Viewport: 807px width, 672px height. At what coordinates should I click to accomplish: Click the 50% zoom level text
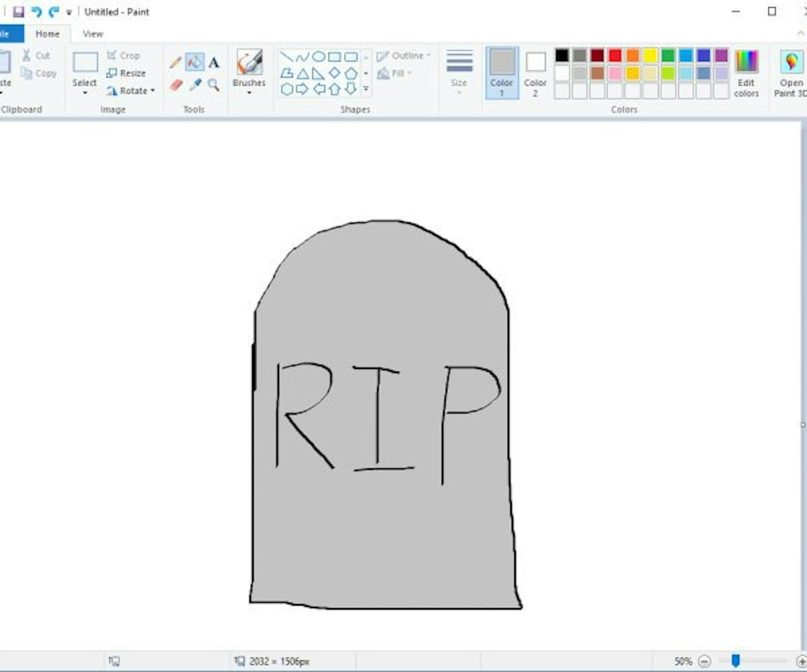tap(683, 661)
